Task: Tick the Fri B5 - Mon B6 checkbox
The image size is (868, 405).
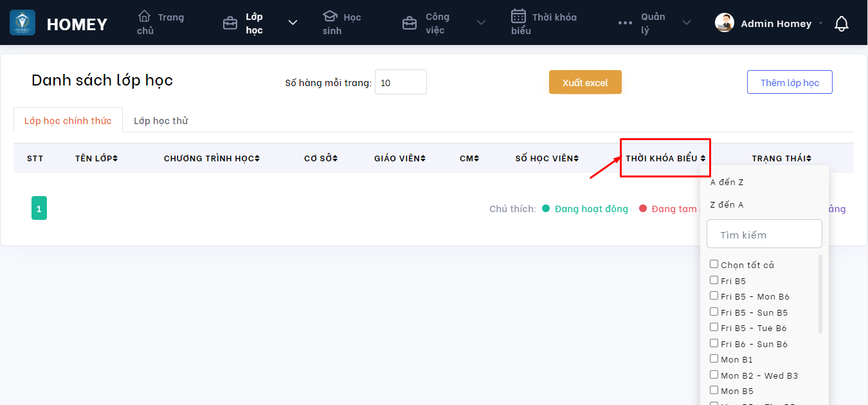Action: tap(714, 296)
